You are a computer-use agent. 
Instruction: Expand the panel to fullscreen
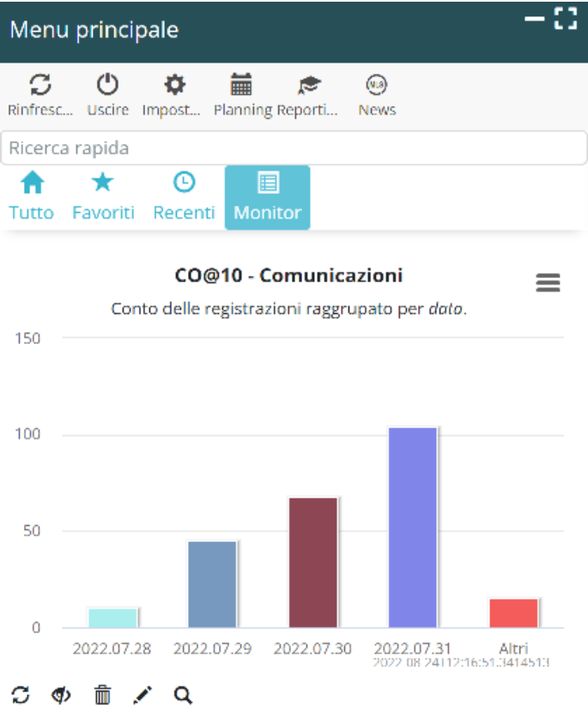click(565, 19)
